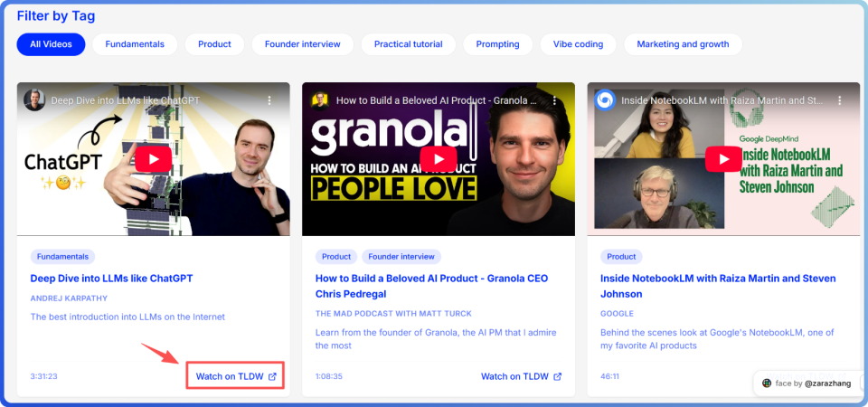This screenshot has height=407, width=868.
Task: Click external link icon on Deep Dive card
Action: tap(272, 376)
